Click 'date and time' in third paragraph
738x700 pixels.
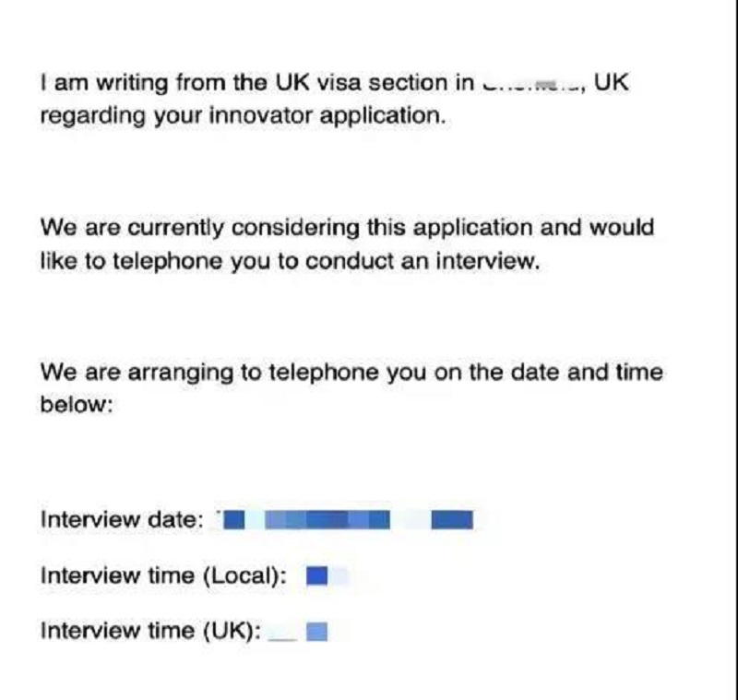pos(587,372)
